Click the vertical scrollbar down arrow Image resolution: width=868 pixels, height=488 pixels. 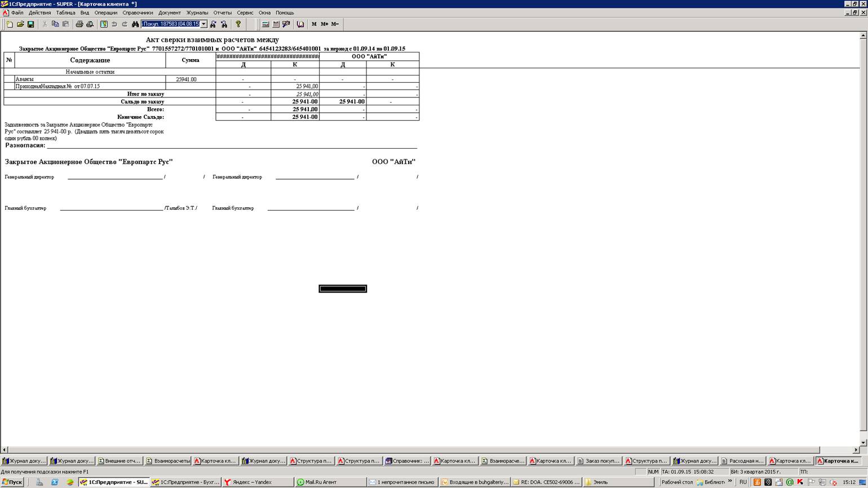click(863, 442)
